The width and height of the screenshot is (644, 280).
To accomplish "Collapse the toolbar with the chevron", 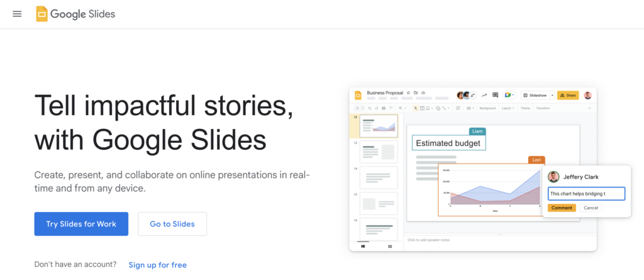I will [x=589, y=108].
